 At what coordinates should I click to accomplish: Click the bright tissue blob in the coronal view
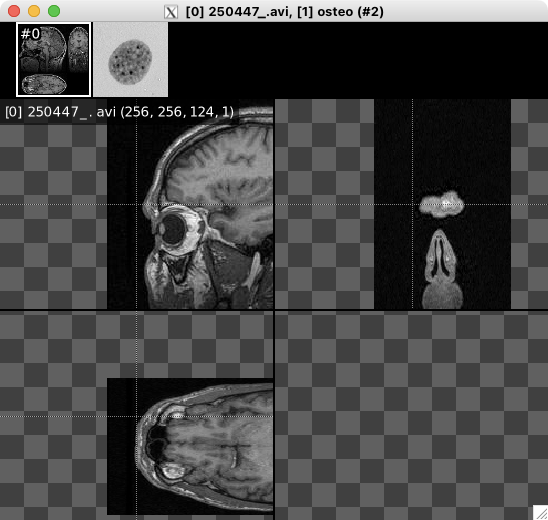[442, 204]
